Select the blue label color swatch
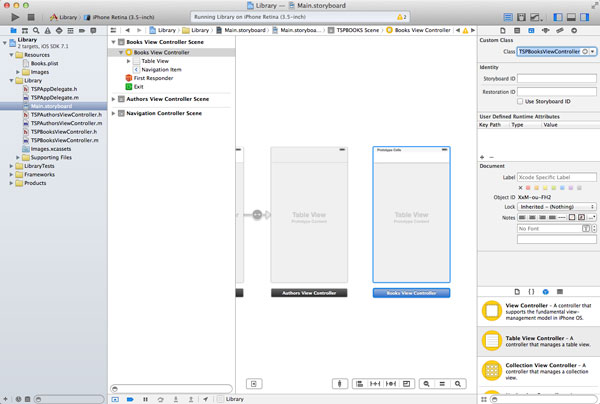This screenshot has width=600, height=404. click(x=562, y=188)
